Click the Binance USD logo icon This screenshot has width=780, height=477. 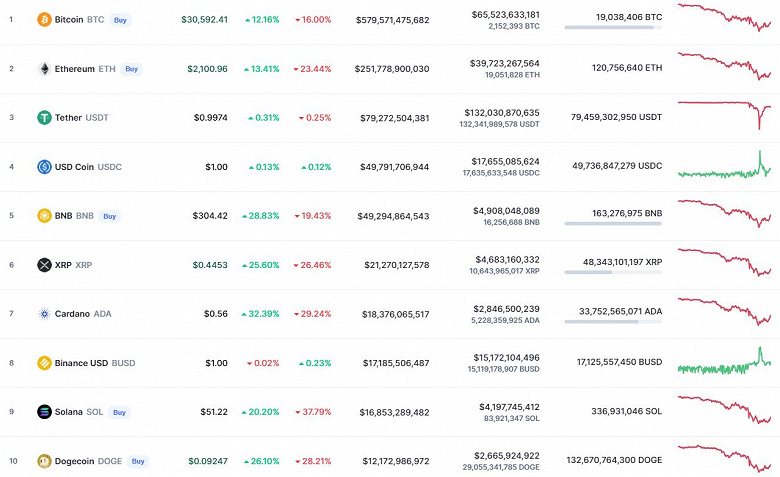44,363
